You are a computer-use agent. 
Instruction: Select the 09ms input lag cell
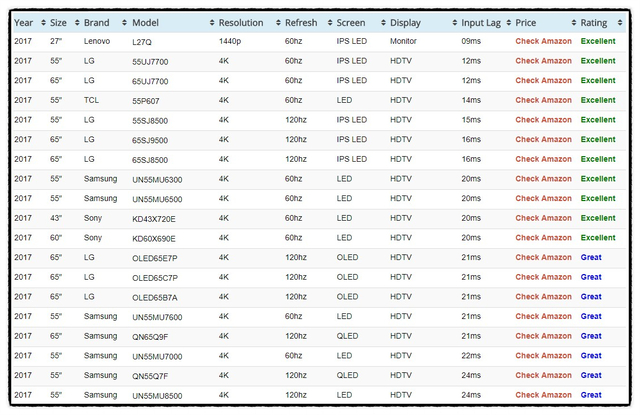[x=471, y=41]
